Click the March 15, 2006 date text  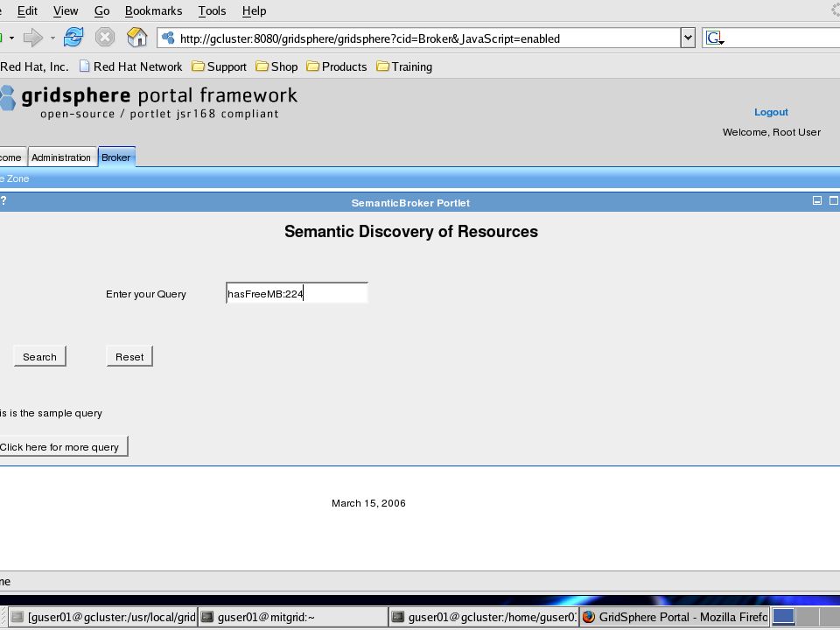368,503
